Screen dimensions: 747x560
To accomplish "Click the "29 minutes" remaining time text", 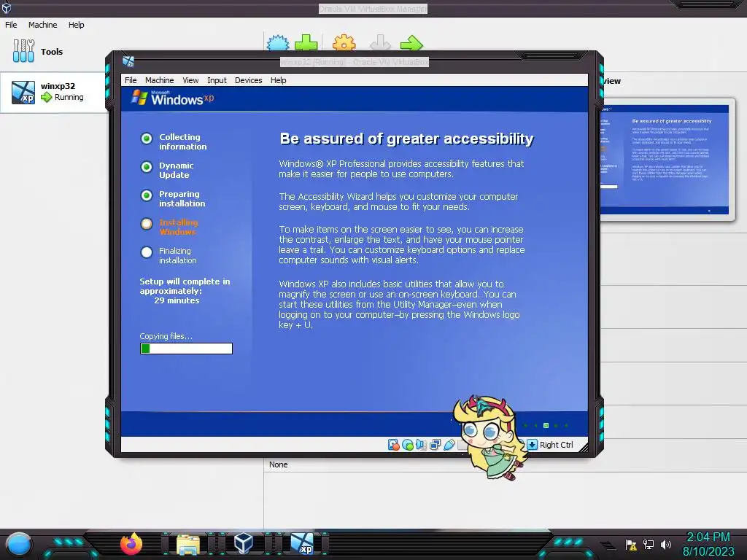I will point(177,300).
